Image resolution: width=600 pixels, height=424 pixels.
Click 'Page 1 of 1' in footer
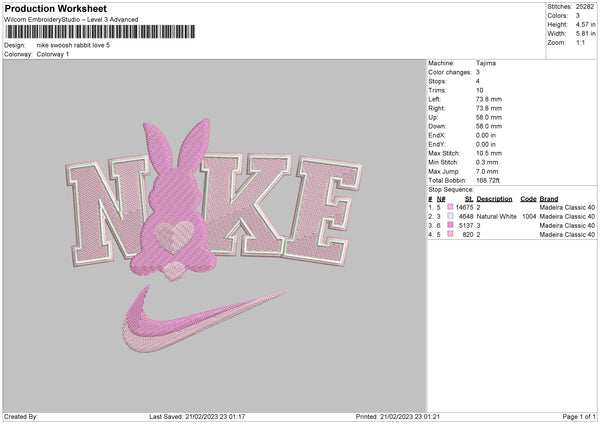tap(579, 416)
